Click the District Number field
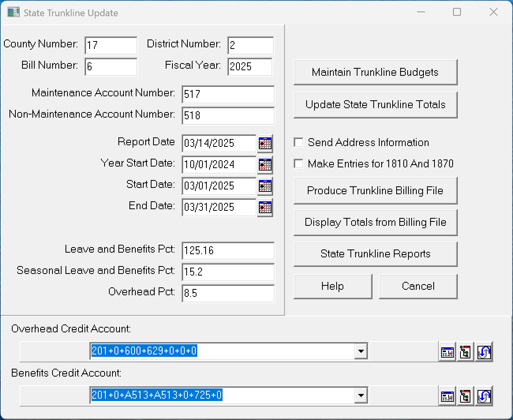The image size is (513, 420). (x=251, y=45)
